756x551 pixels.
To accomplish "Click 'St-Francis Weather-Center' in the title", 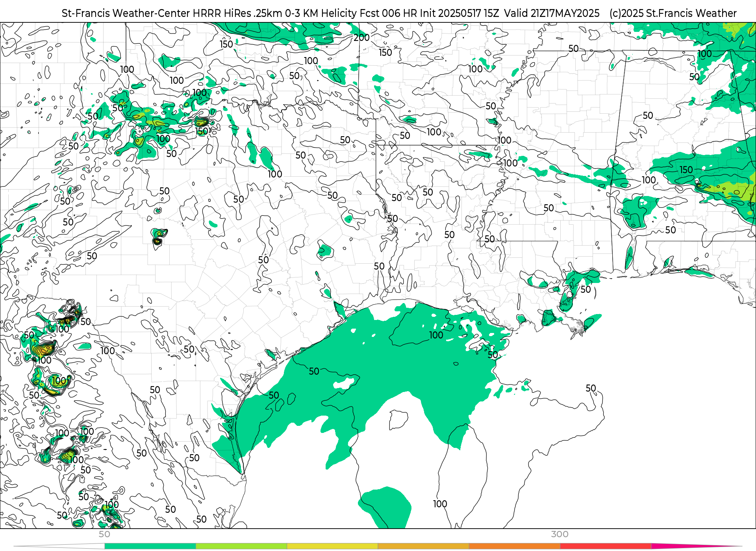I will click(126, 13).
